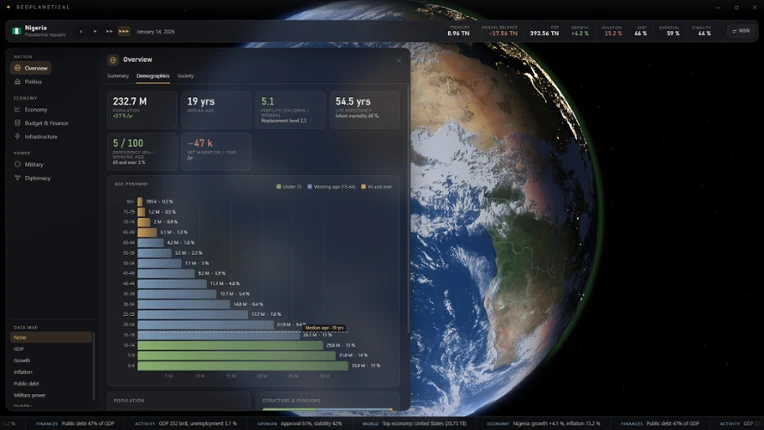764x430 pixels.
Task: Open the Diplomacy section
Action: click(38, 178)
